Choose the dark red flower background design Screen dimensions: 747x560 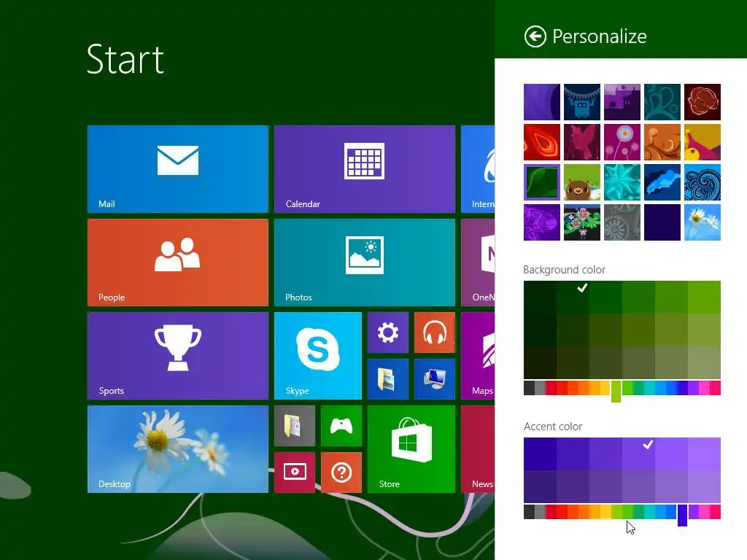(x=703, y=102)
